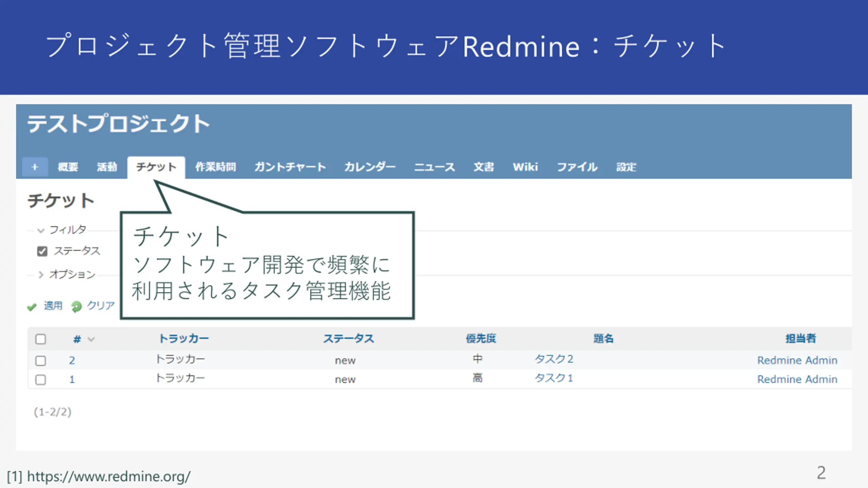Viewport: 868px width, 488px height.
Task: Click the green check 適用 icon
Action: [x=32, y=307]
